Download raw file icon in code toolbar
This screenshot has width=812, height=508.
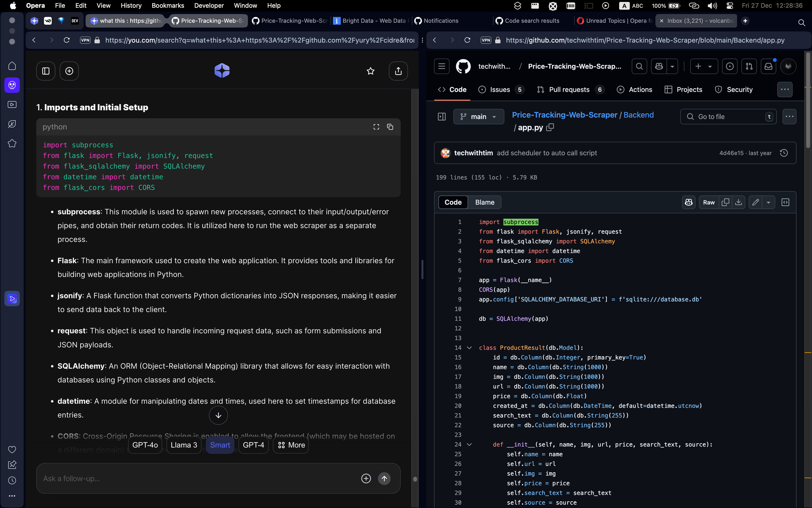(739, 202)
